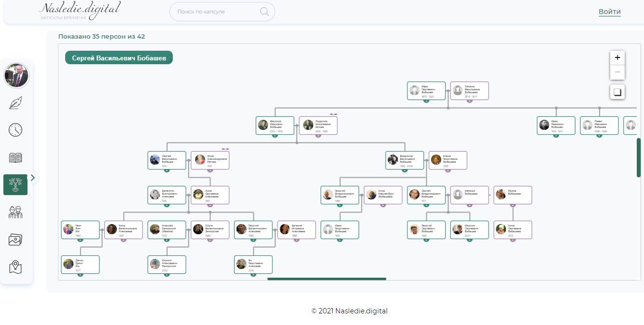Viewport: 644px width, 325px height.
Task: Toggle fullscreen view of the tree
Action: coord(617,92)
